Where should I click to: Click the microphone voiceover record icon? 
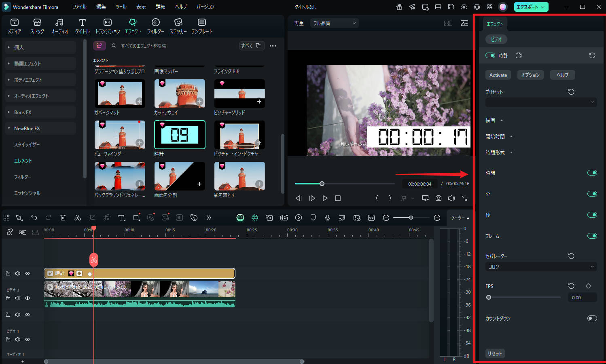click(328, 218)
